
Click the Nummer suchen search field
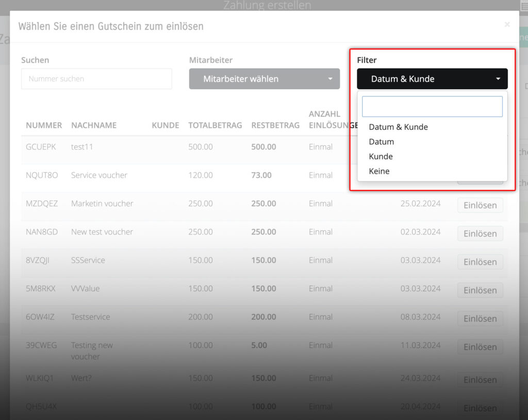point(96,79)
